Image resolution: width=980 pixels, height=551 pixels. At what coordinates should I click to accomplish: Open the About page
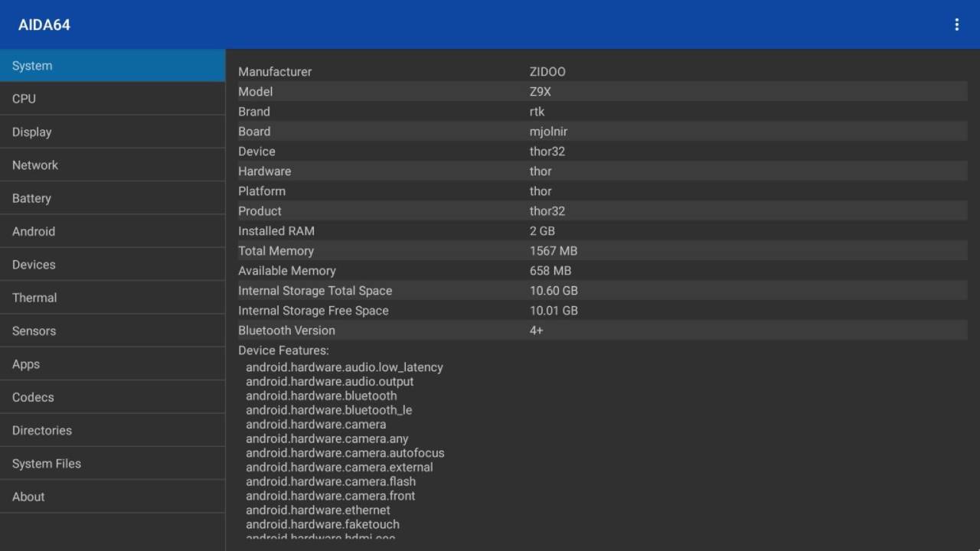113,497
